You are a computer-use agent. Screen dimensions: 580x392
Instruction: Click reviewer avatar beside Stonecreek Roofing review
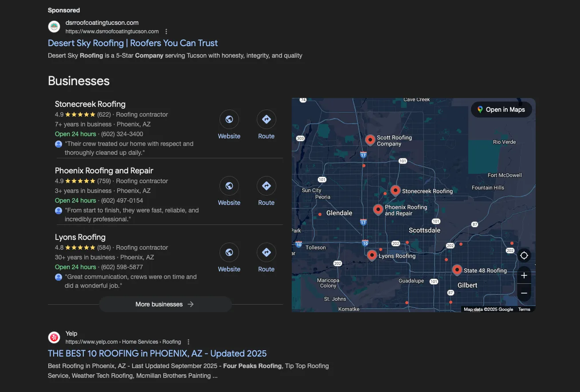click(x=59, y=144)
